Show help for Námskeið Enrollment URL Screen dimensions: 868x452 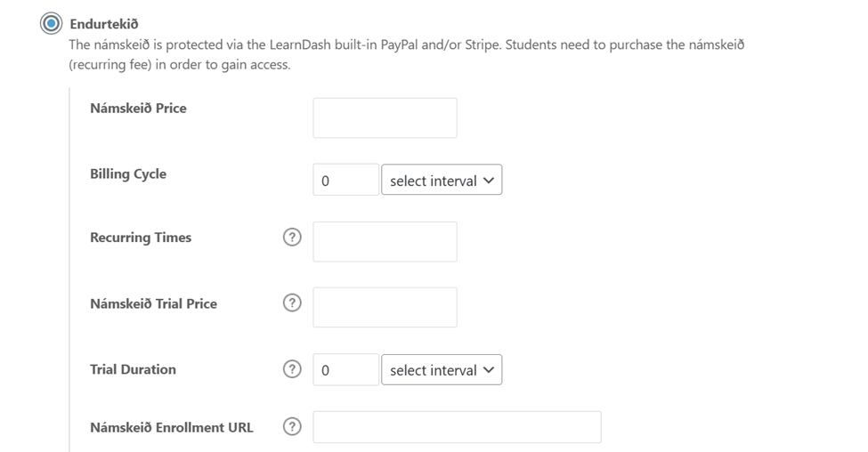click(x=292, y=427)
